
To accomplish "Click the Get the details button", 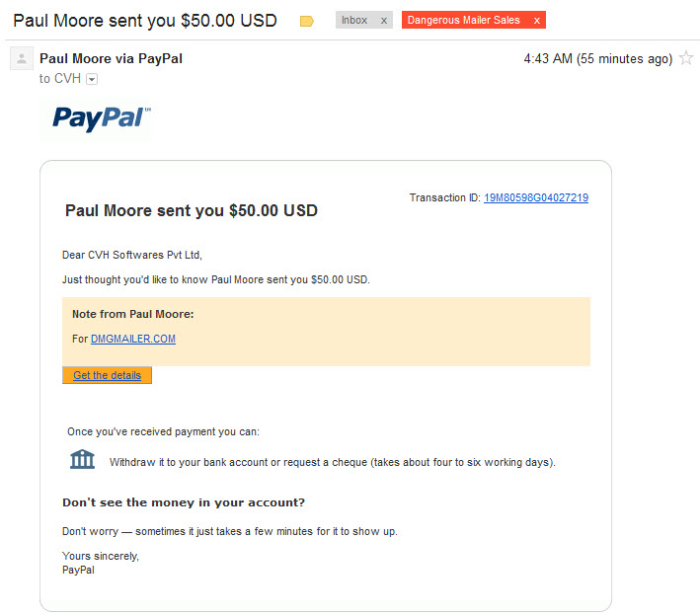I will pos(108,375).
